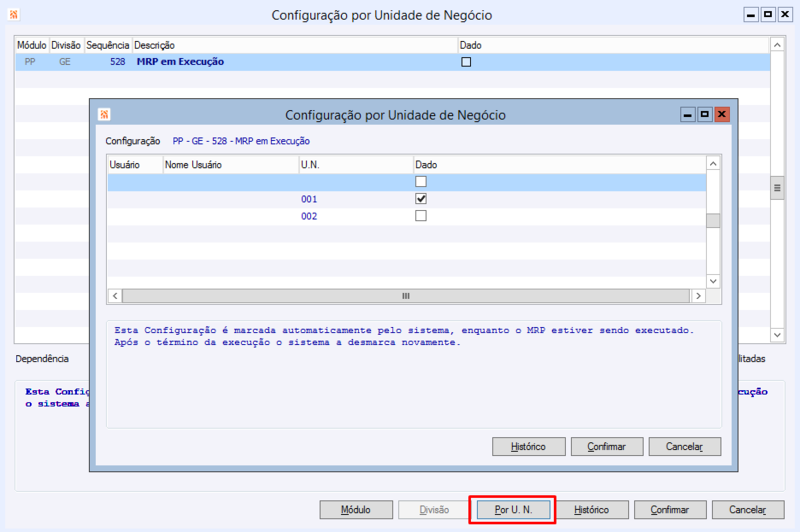Toggle Dado checkbox in highlighted blank row
Screen dimensions: 800x532
(421, 182)
